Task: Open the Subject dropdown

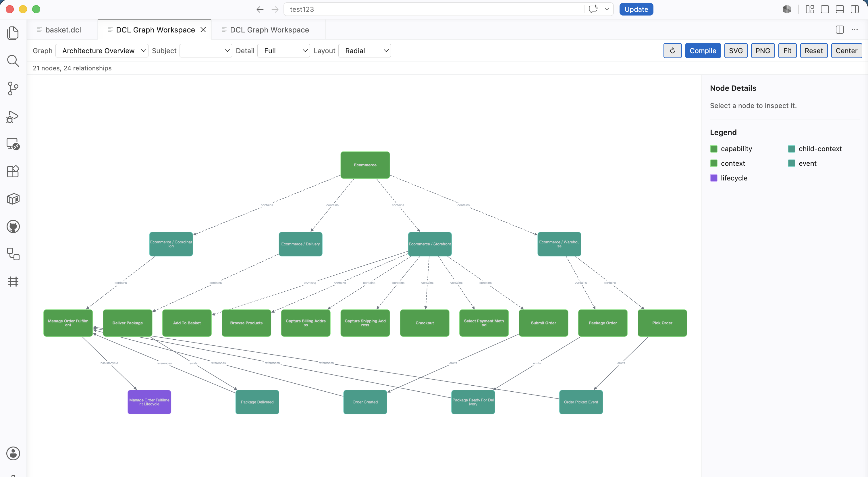Action: [x=206, y=51]
